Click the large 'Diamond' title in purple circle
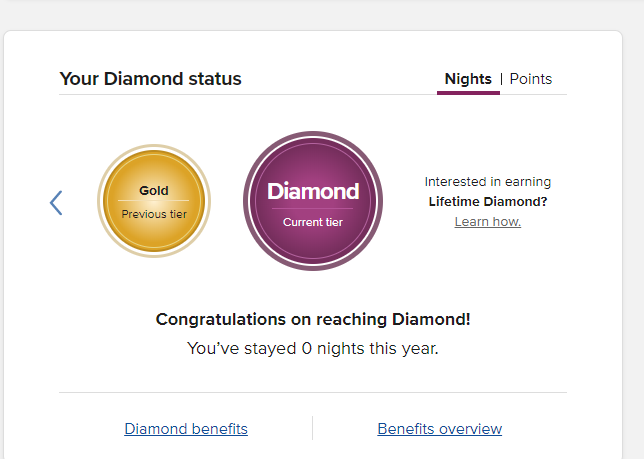644x459 pixels. [x=313, y=191]
